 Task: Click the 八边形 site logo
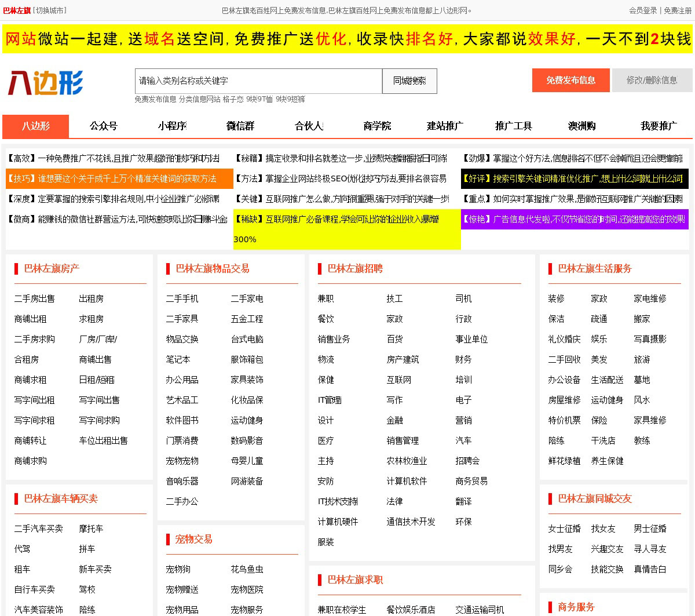tap(45, 82)
